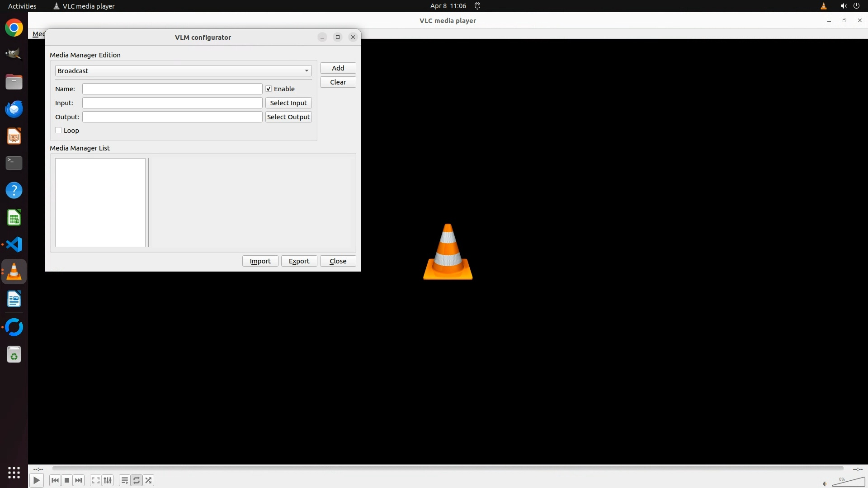Skip to next media track
Image resolution: width=868 pixels, height=488 pixels.
79,480
